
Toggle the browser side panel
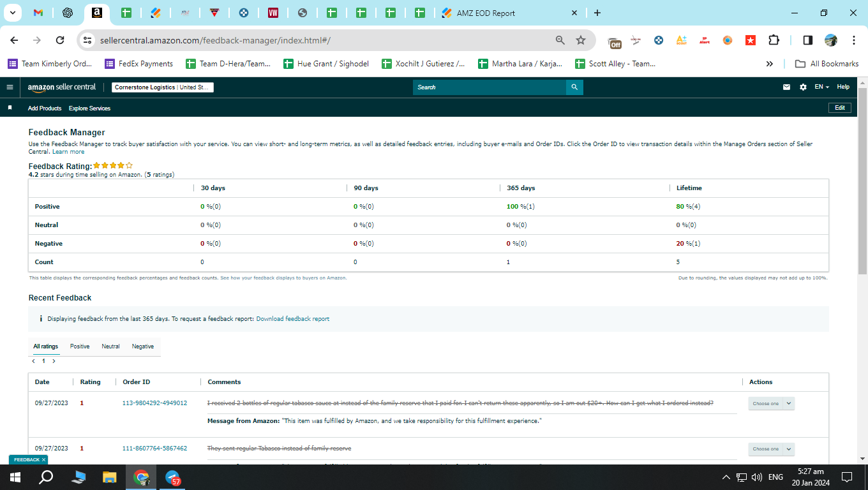pos(807,40)
